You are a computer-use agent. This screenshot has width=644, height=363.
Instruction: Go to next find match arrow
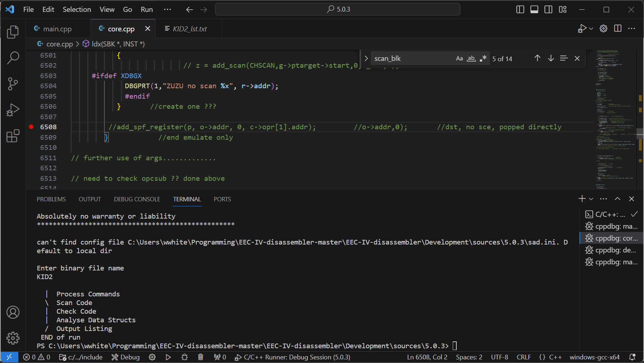pos(551,58)
